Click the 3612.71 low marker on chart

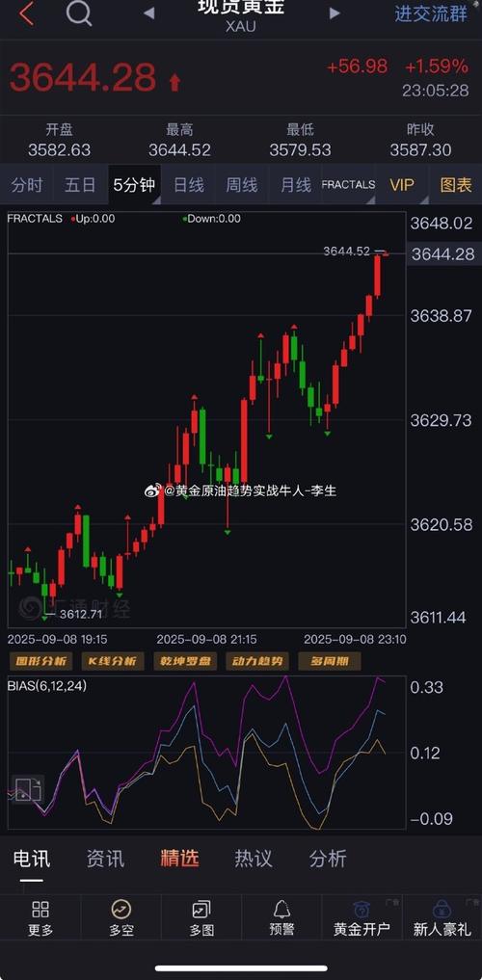click(x=80, y=615)
